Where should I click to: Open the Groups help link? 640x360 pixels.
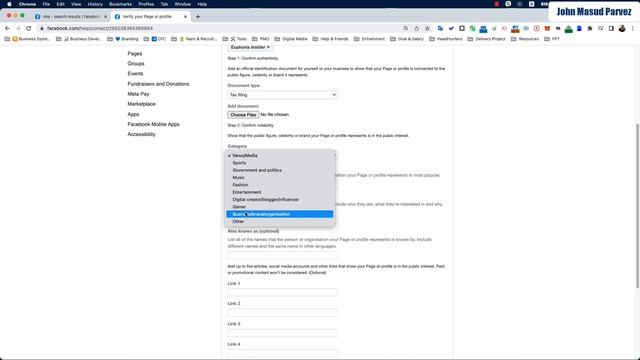[136, 64]
